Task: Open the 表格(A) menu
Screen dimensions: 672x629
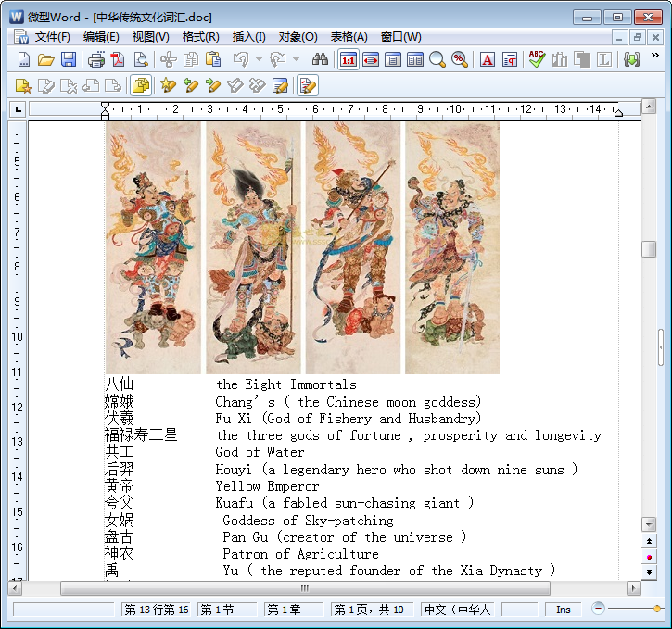Action: point(349,37)
